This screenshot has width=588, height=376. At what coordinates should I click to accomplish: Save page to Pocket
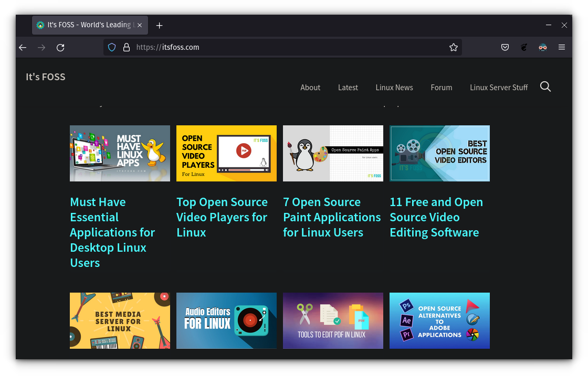505,47
